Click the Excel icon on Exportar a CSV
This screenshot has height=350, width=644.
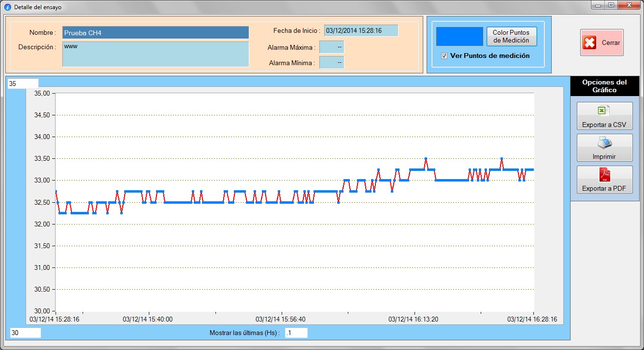602,111
